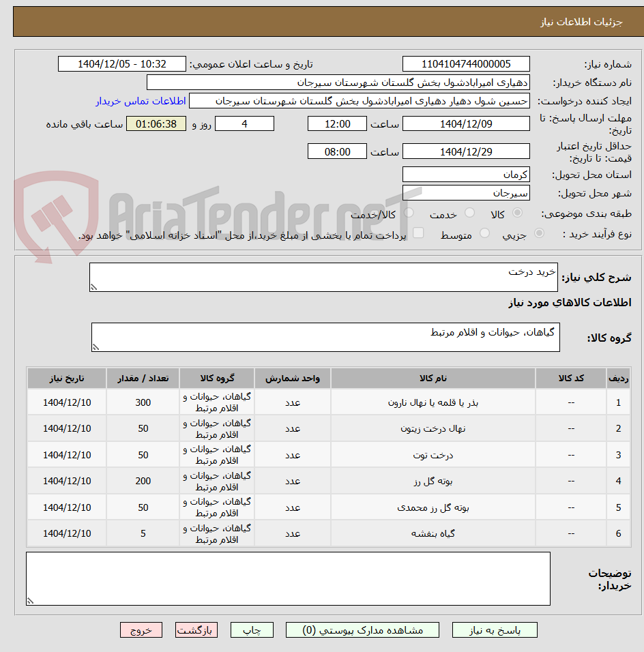Click item name بوته گل رز in row 4

point(433,481)
